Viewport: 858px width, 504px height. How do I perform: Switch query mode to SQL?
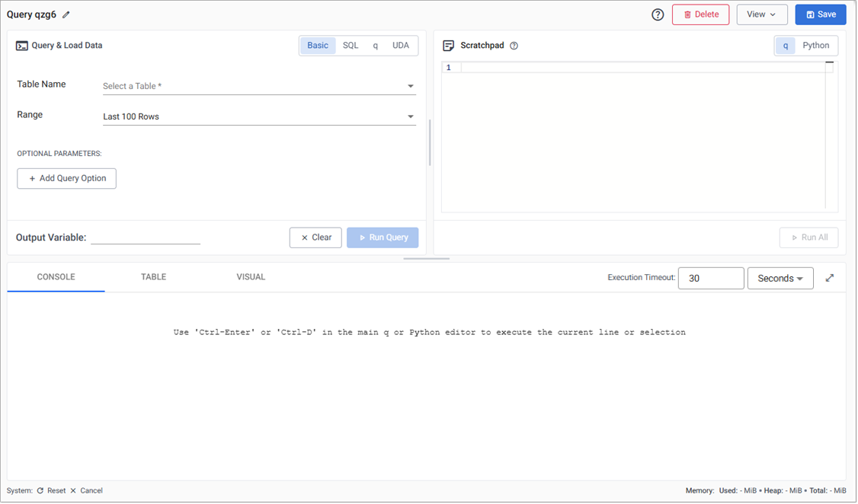tap(351, 46)
